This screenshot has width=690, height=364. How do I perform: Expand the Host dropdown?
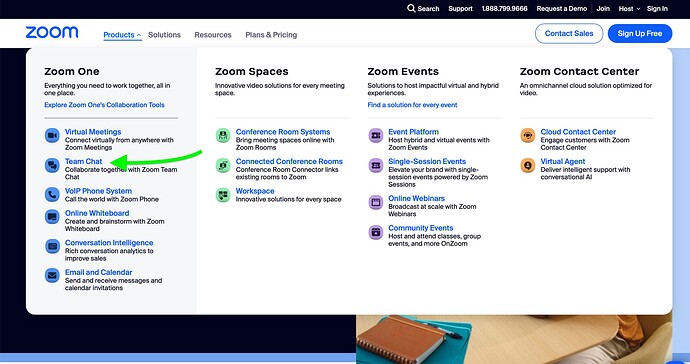pyautogui.click(x=629, y=8)
